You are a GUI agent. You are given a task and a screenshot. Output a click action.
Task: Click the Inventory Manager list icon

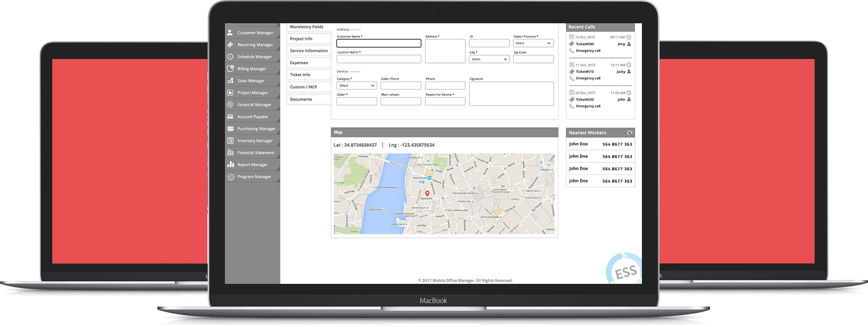click(x=230, y=140)
